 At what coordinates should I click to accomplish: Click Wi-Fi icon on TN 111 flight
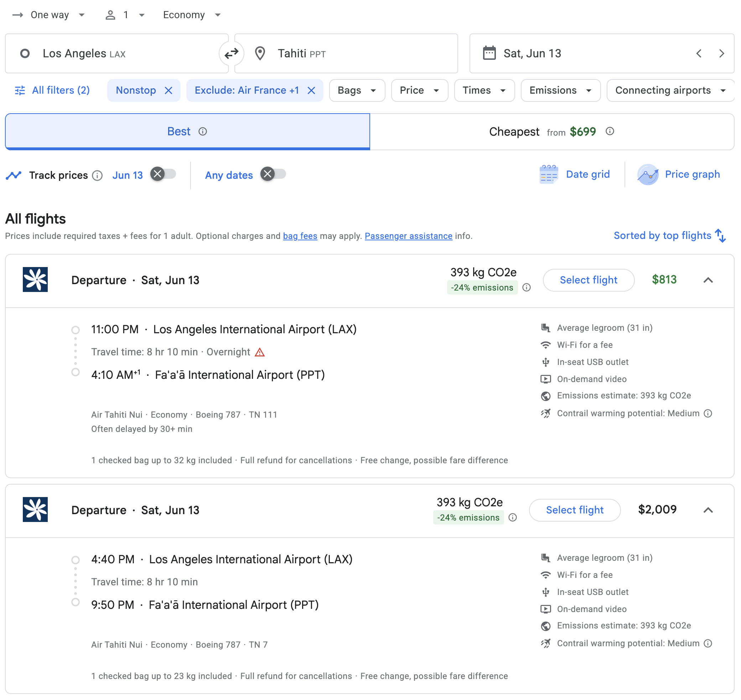coord(546,345)
